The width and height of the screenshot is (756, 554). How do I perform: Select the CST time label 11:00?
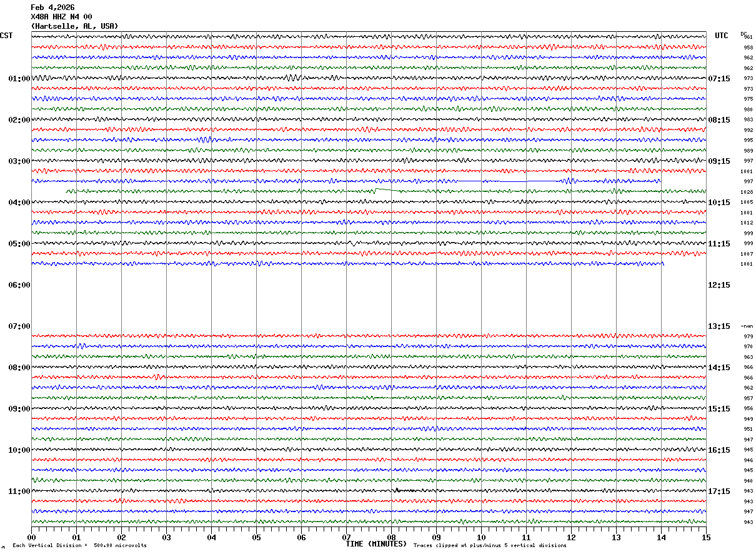19,491
